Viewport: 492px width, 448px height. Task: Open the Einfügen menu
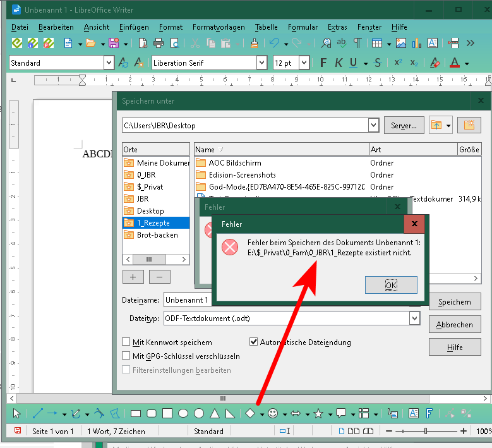coord(134,27)
